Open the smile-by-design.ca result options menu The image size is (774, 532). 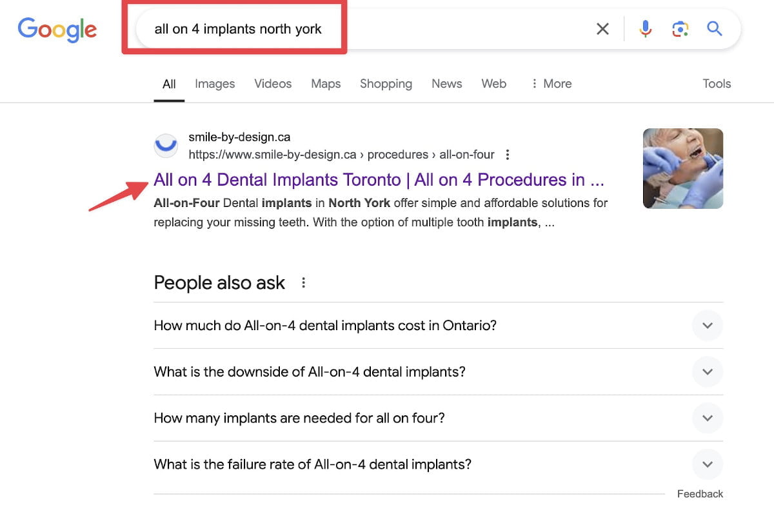508,155
